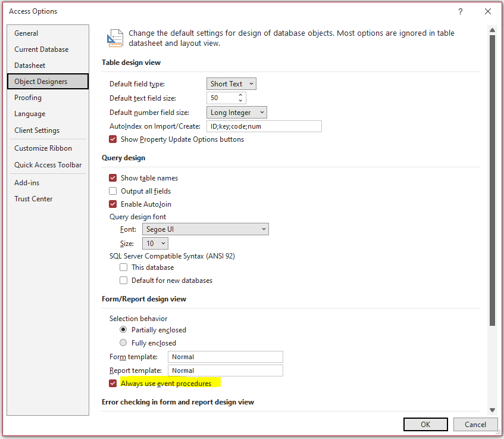Toggle Always use event procedures

tap(113, 384)
